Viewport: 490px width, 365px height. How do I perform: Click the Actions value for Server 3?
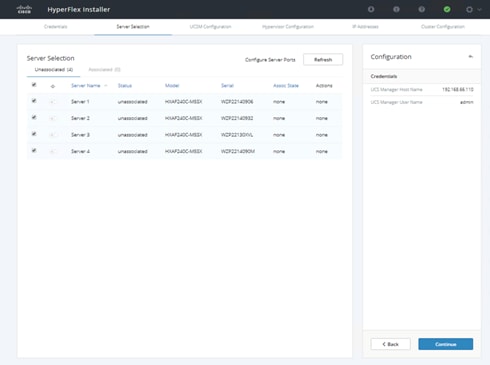(x=322, y=135)
